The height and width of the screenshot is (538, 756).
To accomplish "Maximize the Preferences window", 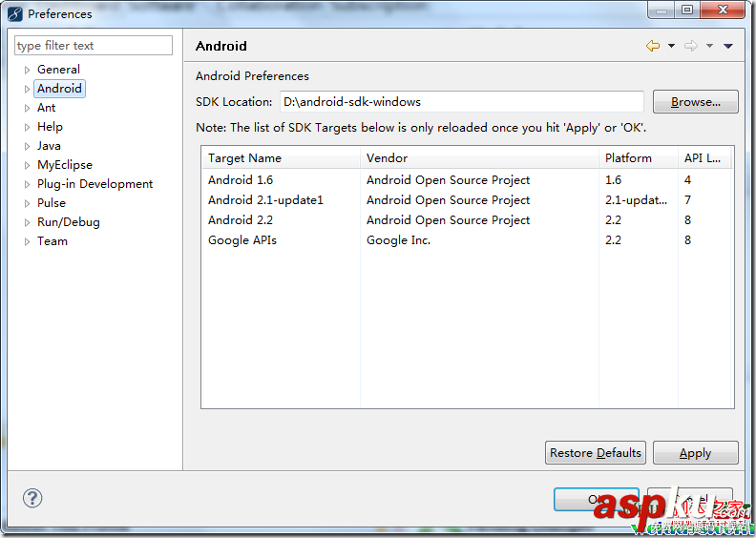I will (x=687, y=10).
